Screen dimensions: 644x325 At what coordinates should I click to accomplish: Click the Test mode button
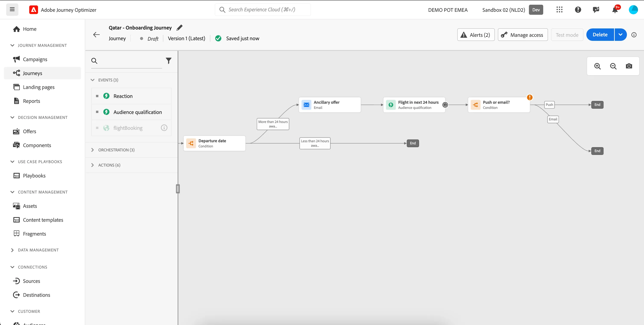pyautogui.click(x=567, y=35)
